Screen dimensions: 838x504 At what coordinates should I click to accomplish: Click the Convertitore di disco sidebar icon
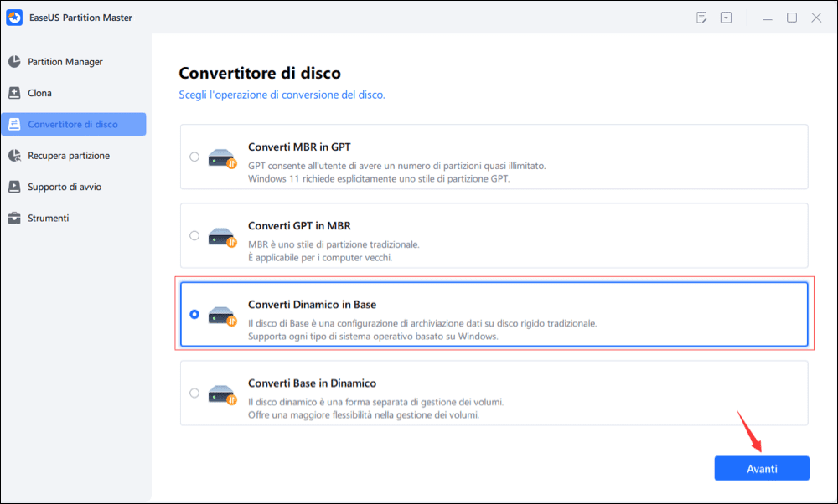click(14, 125)
